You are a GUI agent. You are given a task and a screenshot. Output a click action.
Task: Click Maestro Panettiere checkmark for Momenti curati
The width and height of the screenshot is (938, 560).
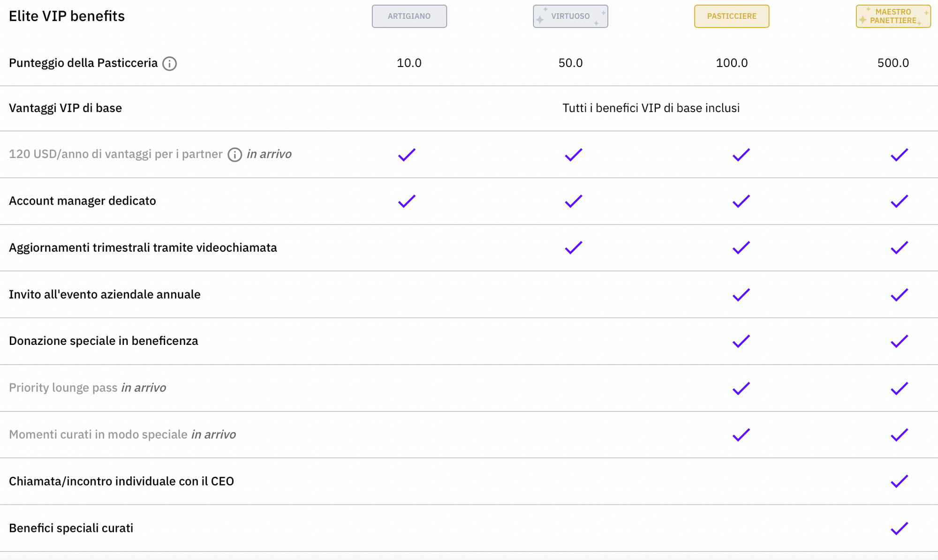[899, 435]
